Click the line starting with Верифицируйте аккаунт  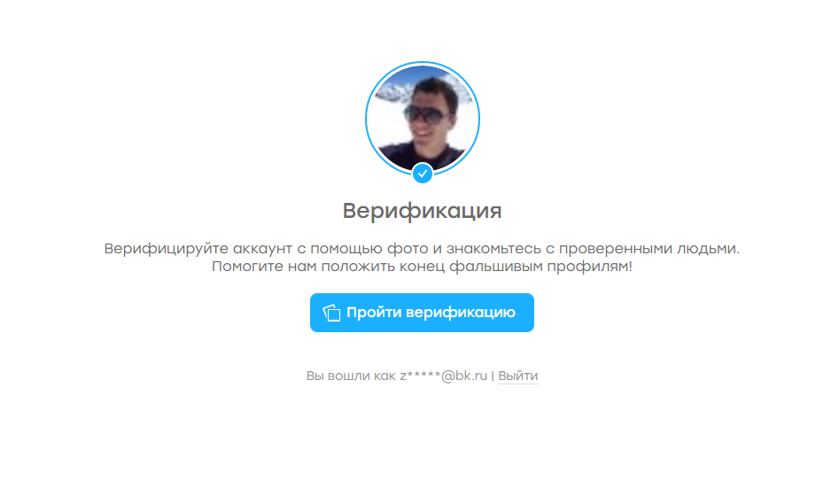(422, 249)
